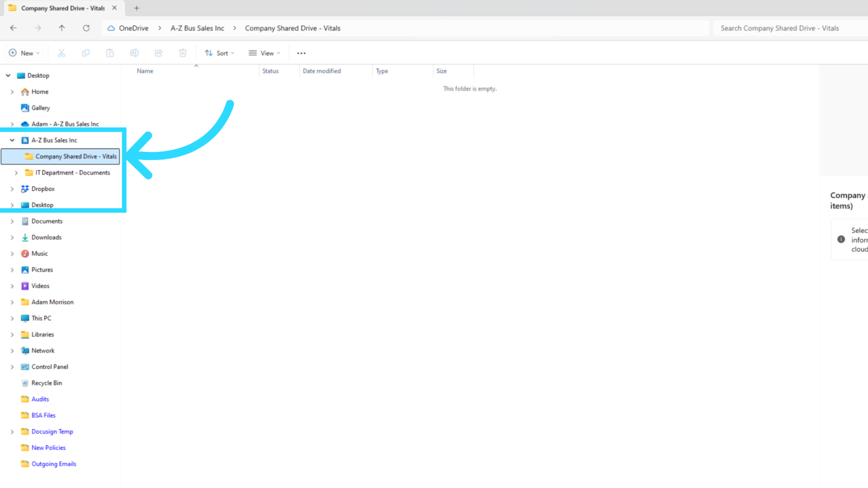Click the Back navigation arrow
This screenshot has width=868, height=488.
tap(13, 28)
